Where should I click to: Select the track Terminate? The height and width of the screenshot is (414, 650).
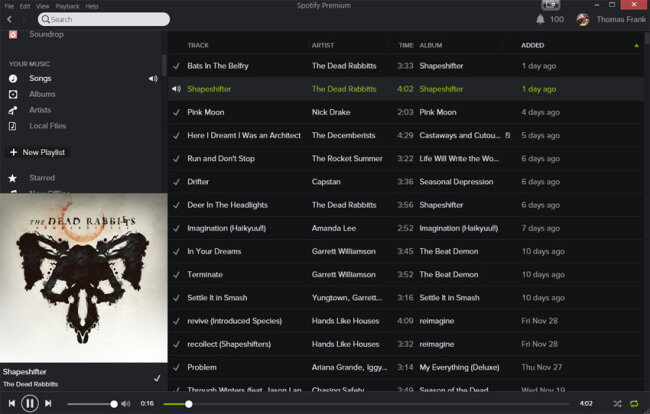205,275
